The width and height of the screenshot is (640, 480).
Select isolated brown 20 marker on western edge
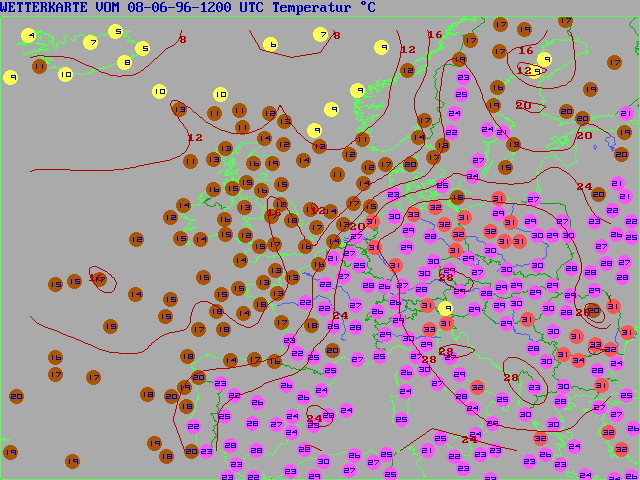[16, 396]
